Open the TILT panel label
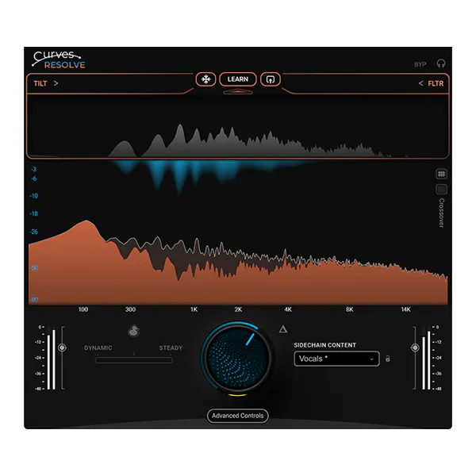Image resolution: width=476 pixels, height=476 pixels. pyautogui.click(x=40, y=83)
